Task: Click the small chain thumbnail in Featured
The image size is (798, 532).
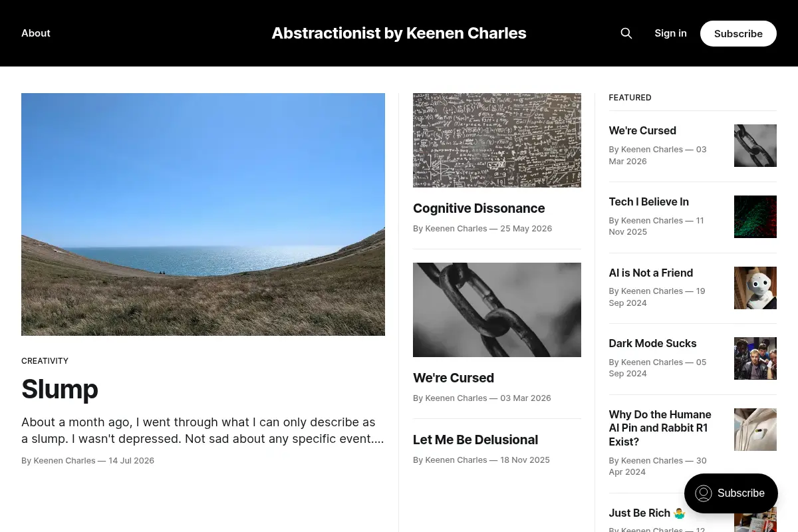Action: point(755,146)
